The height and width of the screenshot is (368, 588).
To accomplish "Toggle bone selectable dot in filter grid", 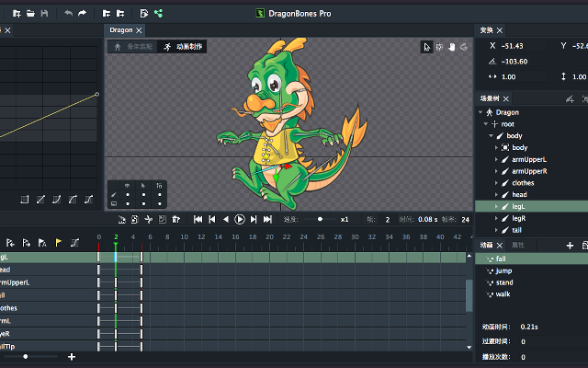I will [x=143, y=194].
